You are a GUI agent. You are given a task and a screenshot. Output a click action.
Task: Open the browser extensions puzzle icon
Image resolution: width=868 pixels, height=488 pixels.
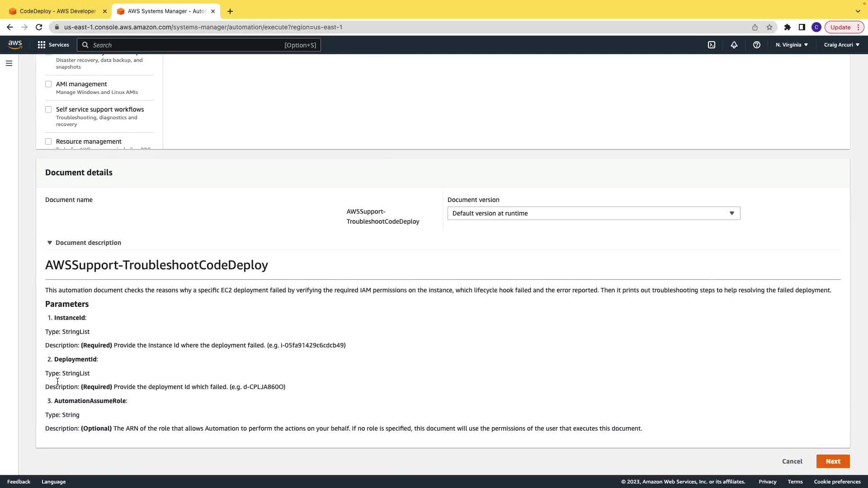788,27
